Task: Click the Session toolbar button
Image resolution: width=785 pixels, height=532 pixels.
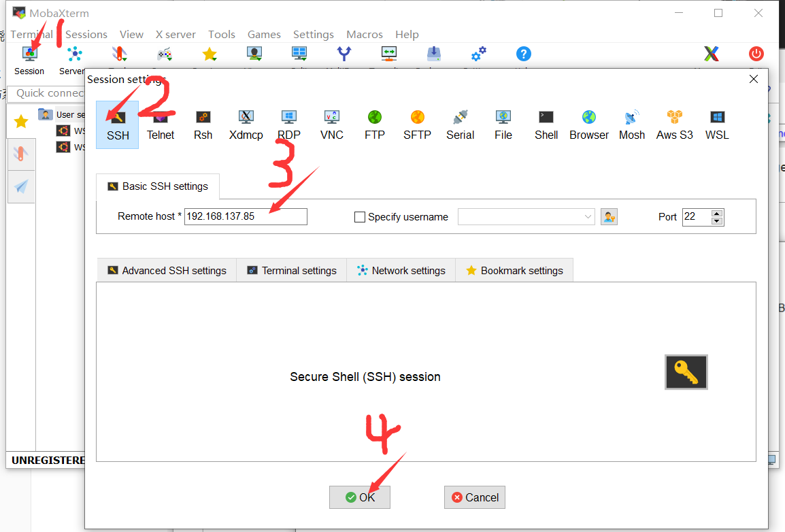Action: [29, 61]
